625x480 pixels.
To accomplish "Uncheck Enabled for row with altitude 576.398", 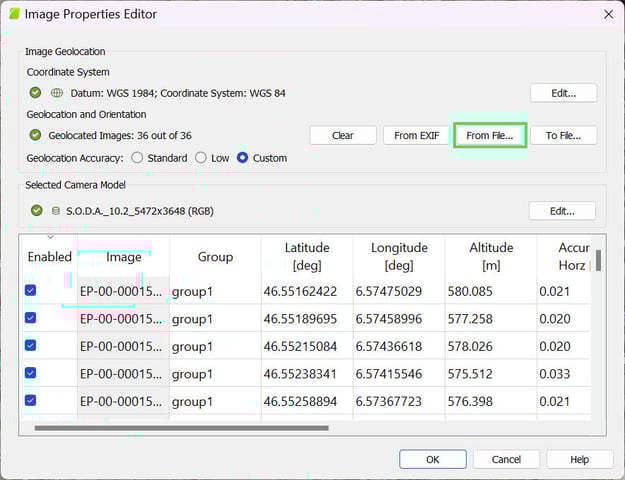I will [30, 400].
